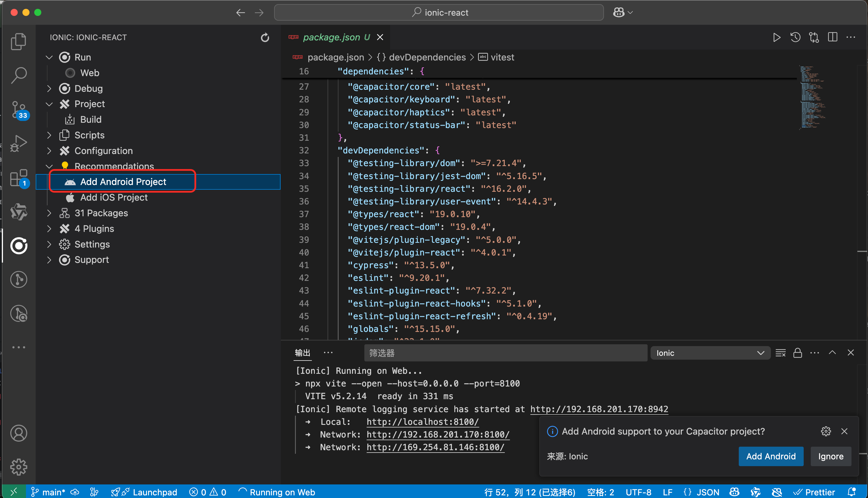Open the Run and Debug view
This screenshot has height=498, width=868.
19,144
